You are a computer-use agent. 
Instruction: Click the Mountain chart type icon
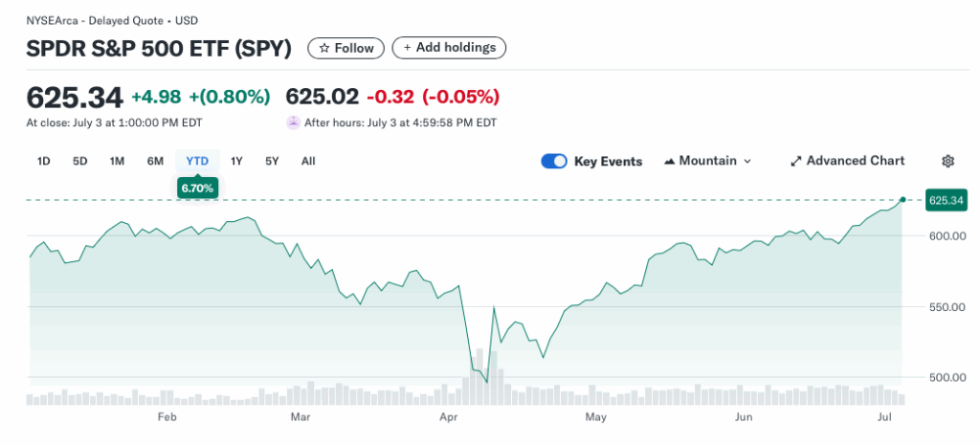click(x=669, y=161)
